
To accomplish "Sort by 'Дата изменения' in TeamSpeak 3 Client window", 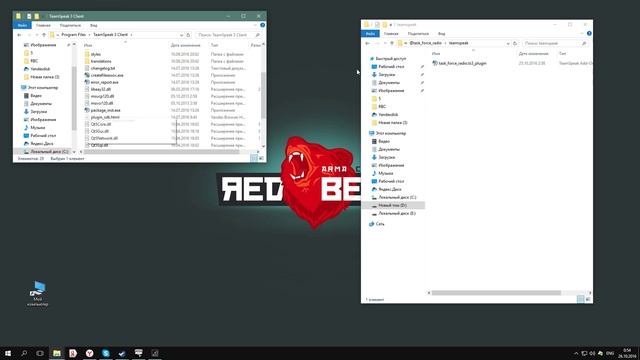I will (x=186, y=45).
